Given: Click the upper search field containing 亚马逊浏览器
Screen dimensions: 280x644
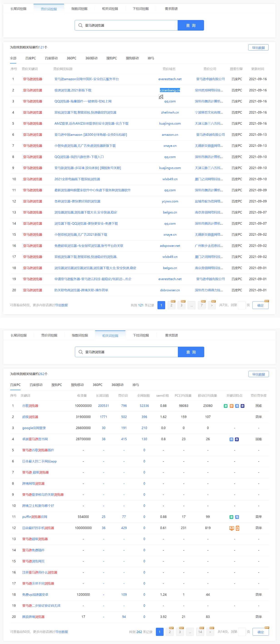Looking at the screenshot, I should point(126,25).
